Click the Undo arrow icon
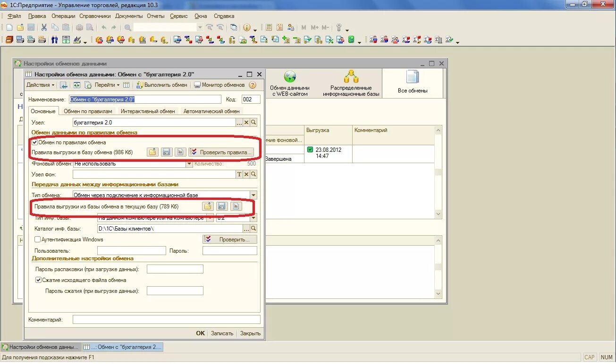The width and height of the screenshot is (616, 364). click(x=104, y=28)
